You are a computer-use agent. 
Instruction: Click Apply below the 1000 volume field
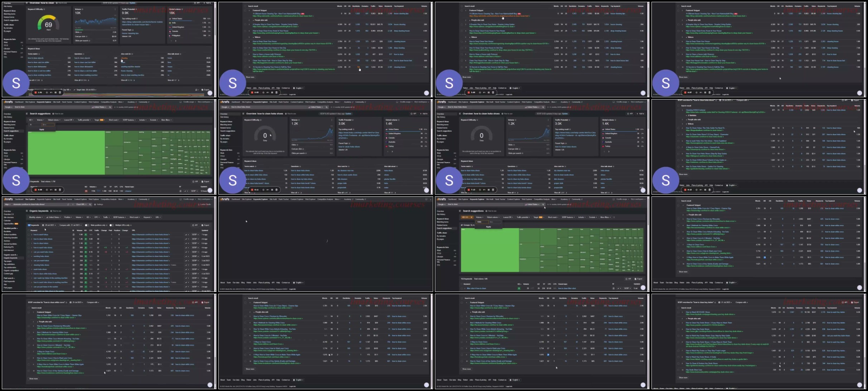point(489,227)
